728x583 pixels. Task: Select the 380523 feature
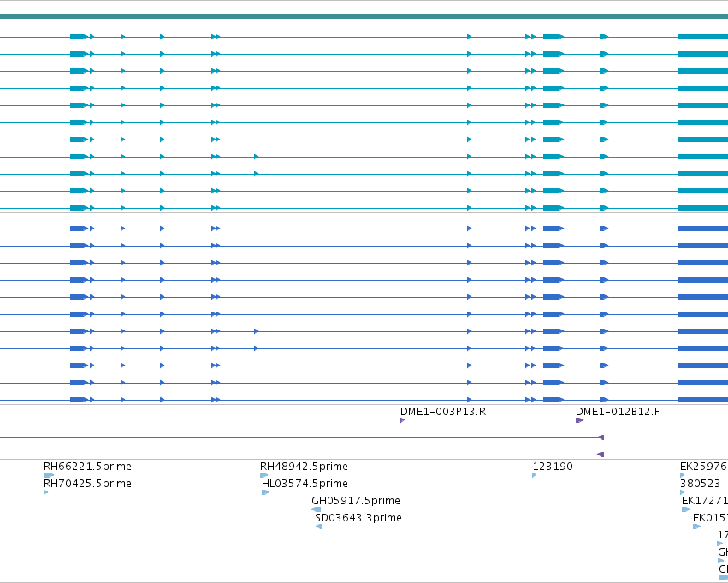pyautogui.click(x=683, y=492)
